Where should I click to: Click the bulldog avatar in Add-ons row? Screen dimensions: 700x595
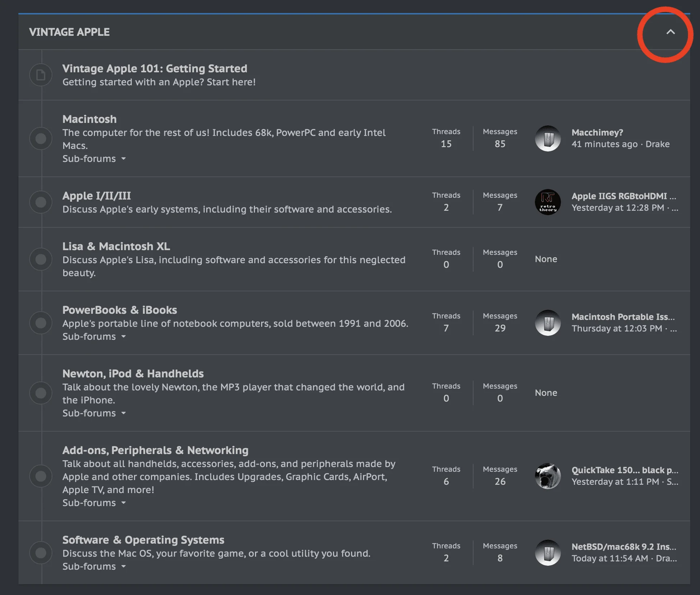(548, 476)
